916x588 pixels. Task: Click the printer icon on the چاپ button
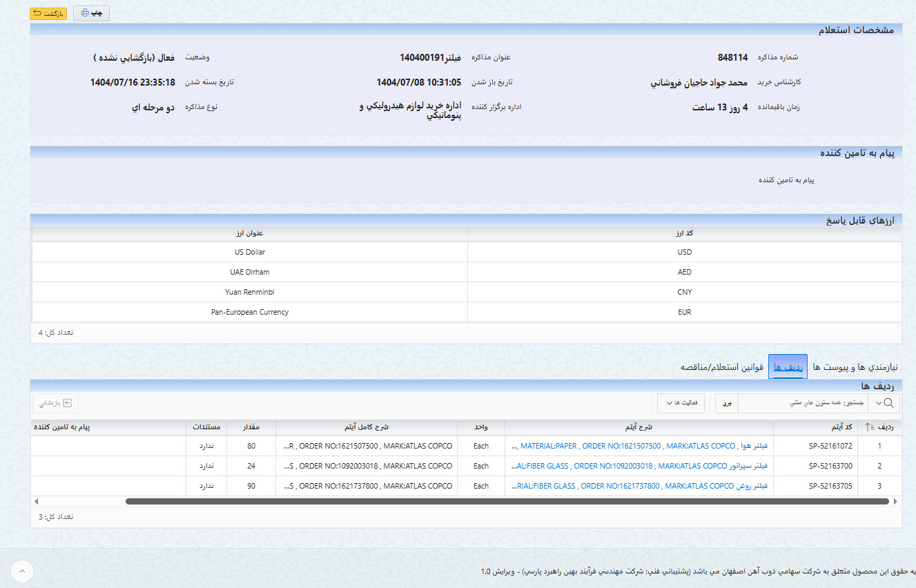[84, 11]
